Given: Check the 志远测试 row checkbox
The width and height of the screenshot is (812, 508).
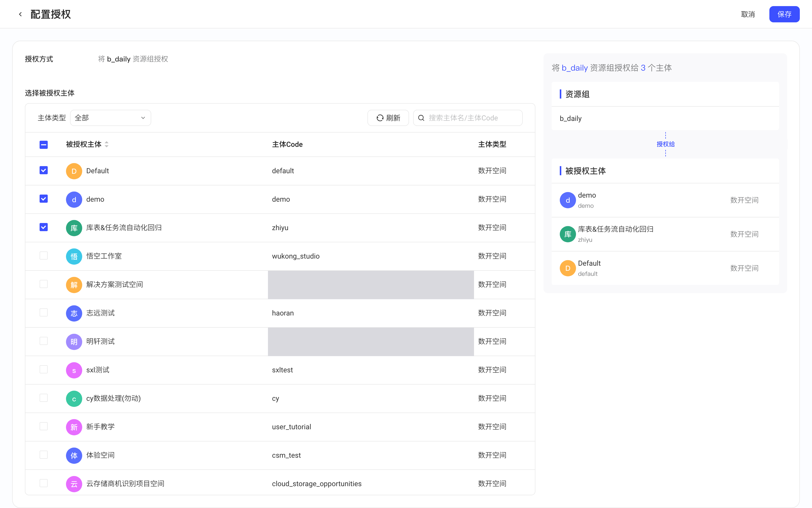Looking at the screenshot, I should coord(44,312).
